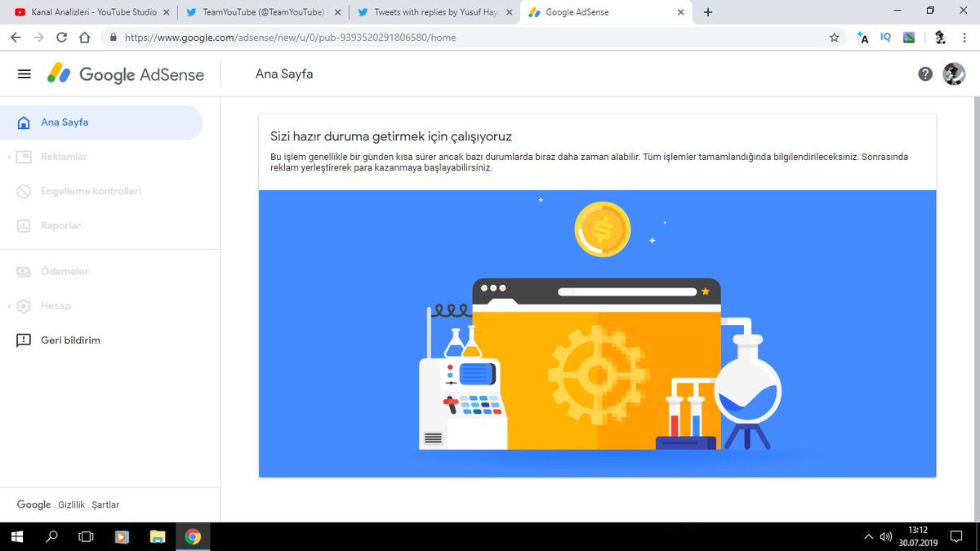Close the Google AdSense tab
980x551 pixels.
coord(681,12)
